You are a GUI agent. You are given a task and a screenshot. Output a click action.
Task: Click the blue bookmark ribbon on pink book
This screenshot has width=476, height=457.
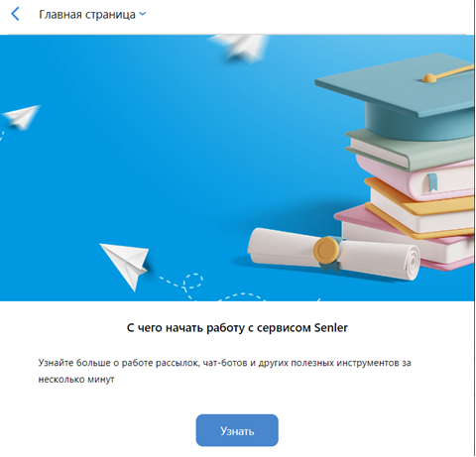432,182
